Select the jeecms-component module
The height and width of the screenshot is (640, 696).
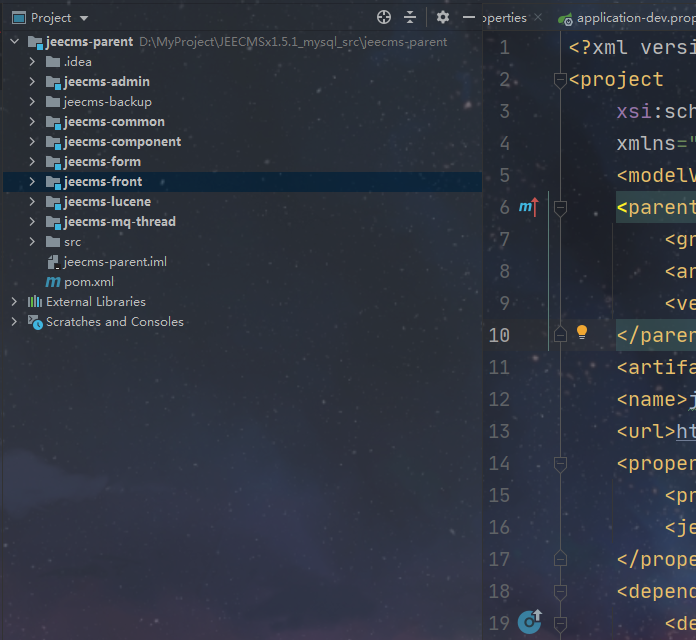coord(122,142)
